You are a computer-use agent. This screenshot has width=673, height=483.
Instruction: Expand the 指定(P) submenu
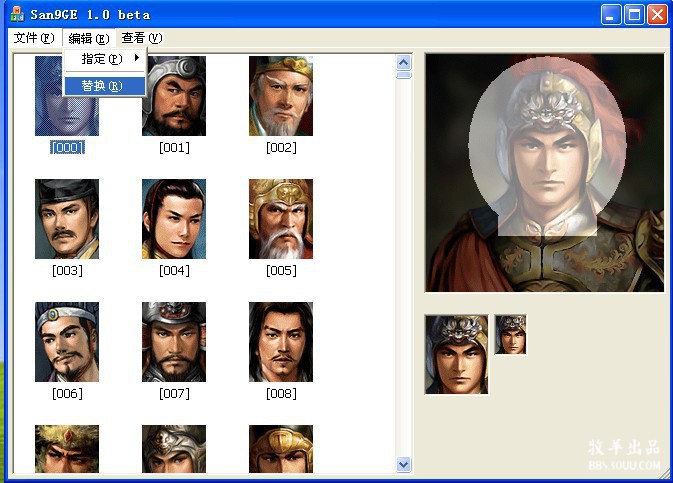point(104,59)
